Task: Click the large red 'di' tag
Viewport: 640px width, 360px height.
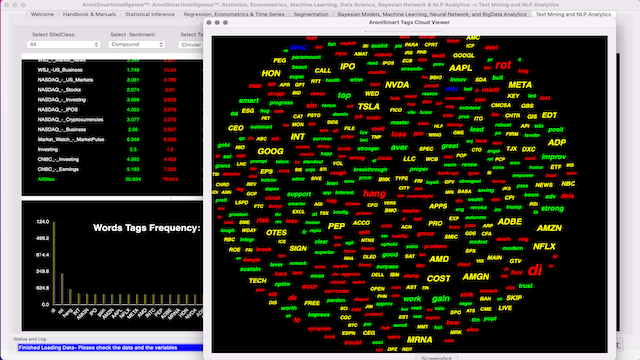Action: (535, 270)
